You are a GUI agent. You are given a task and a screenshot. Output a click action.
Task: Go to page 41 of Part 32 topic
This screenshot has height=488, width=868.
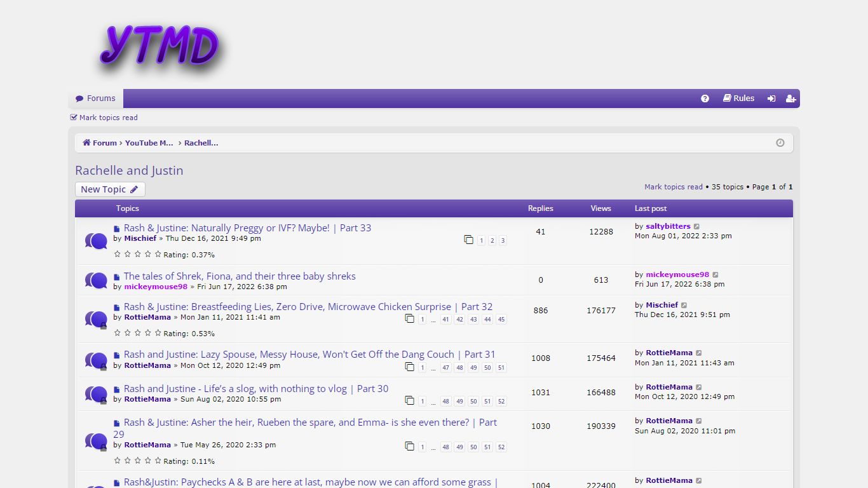click(445, 320)
